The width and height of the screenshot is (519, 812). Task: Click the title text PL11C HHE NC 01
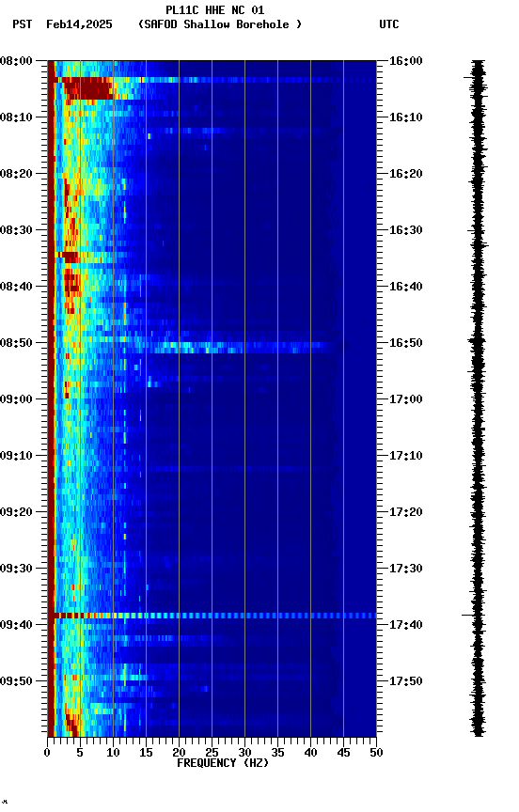click(x=215, y=10)
